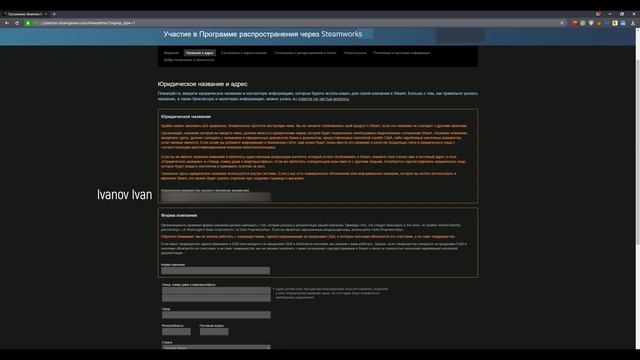This screenshot has height=360, width=640.
Task: Click the Участие в Программе распространения title
Action: pos(262,34)
